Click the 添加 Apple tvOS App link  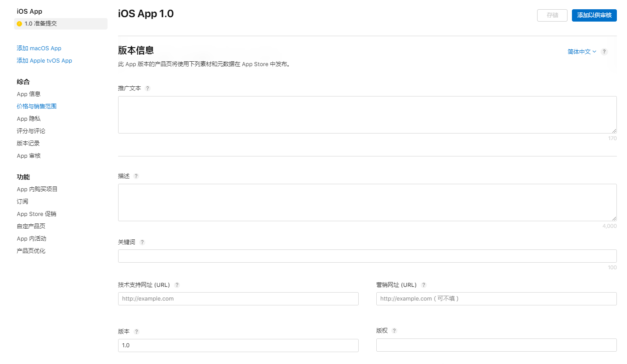[x=44, y=60]
